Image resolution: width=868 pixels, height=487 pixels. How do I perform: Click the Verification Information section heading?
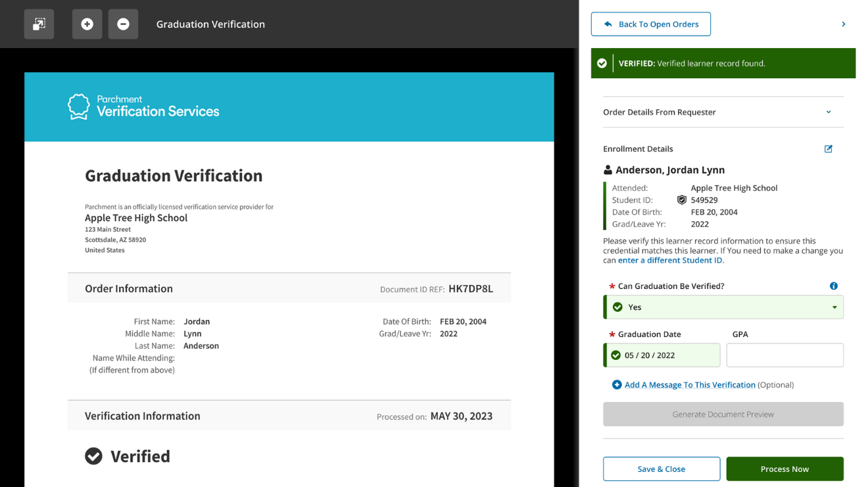[x=143, y=416]
